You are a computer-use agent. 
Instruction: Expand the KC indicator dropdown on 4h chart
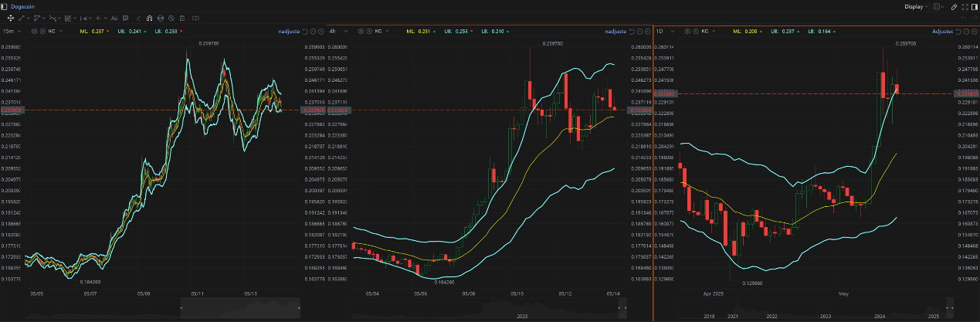[x=387, y=31]
